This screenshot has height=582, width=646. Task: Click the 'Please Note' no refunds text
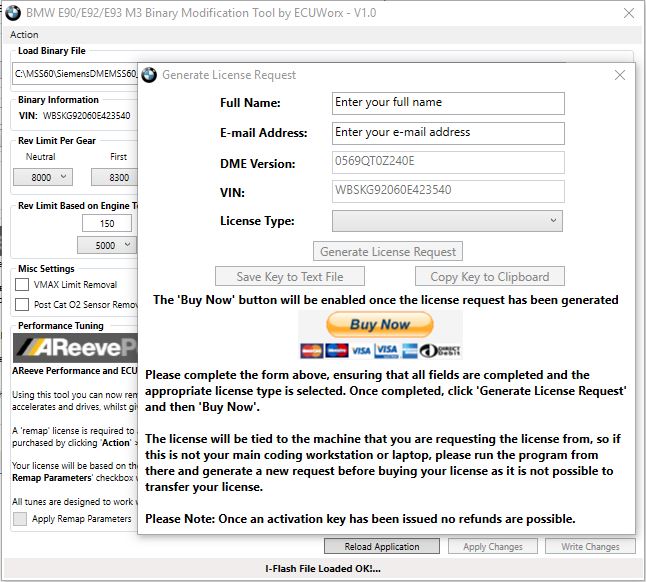click(x=360, y=519)
